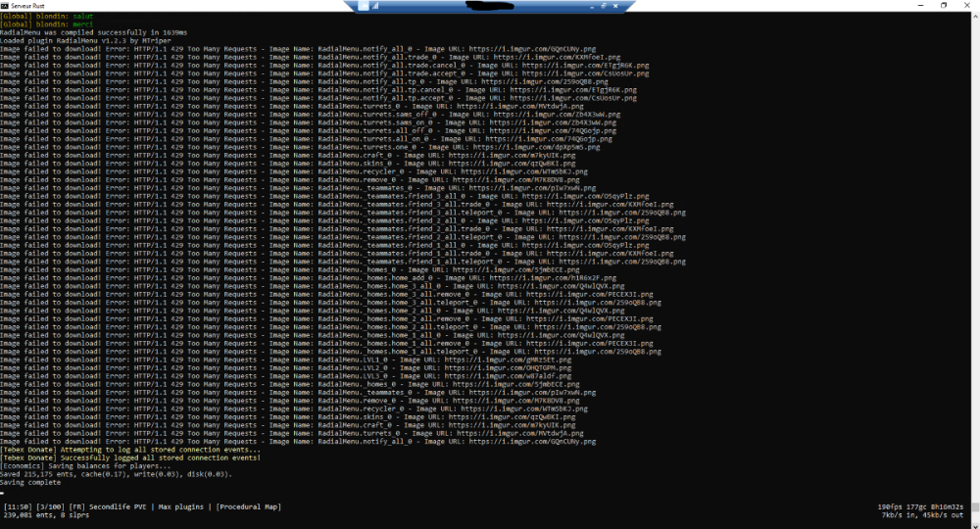The image size is (980, 529).
Task: Click the Serveur Rust title bar text
Action: tap(29, 5)
